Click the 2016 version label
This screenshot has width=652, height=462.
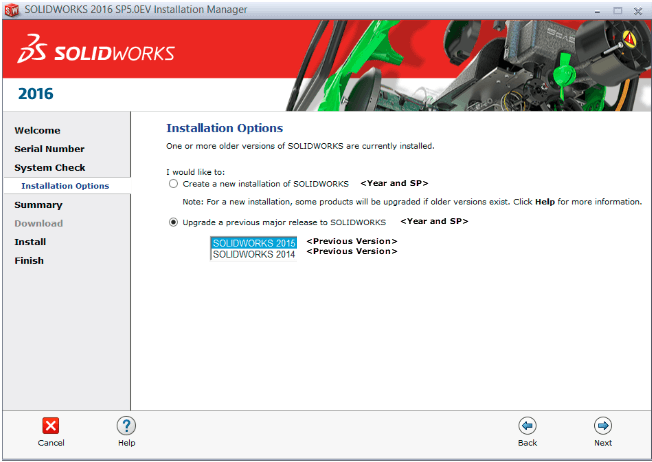(36, 94)
